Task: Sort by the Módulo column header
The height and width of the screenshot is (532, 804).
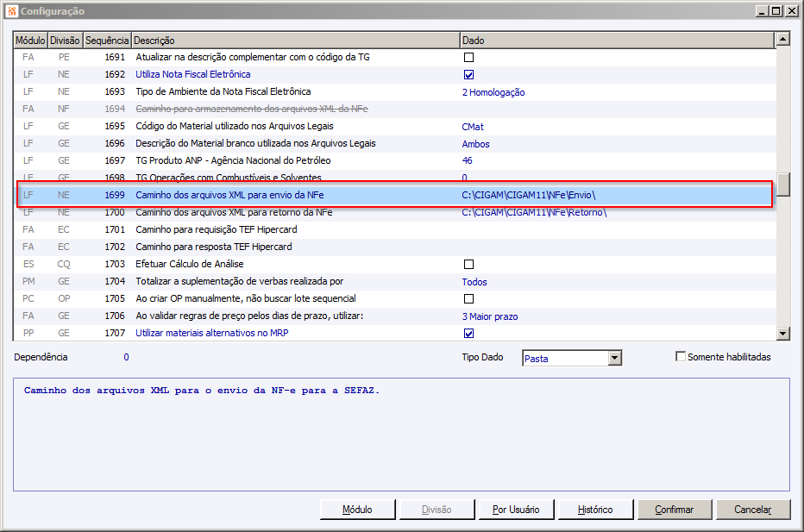Action: point(30,40)
